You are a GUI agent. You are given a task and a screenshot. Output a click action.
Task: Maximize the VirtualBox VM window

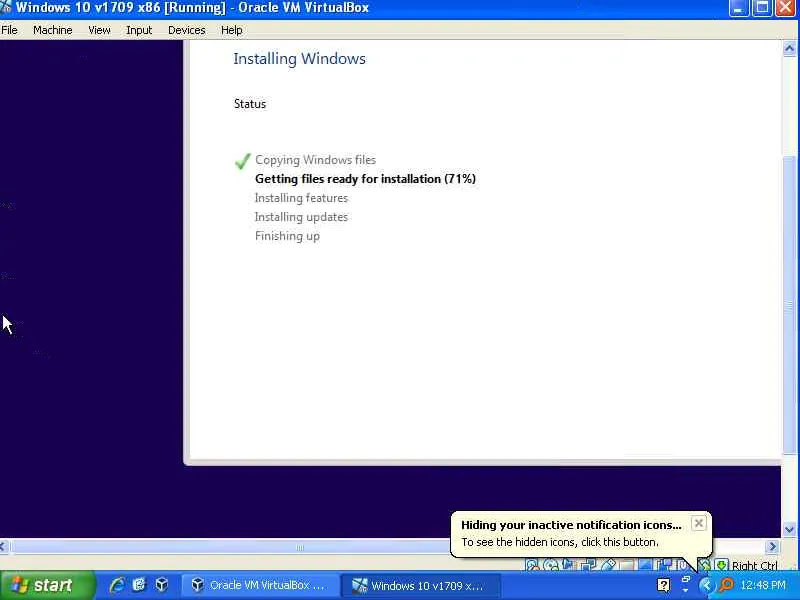762,8
